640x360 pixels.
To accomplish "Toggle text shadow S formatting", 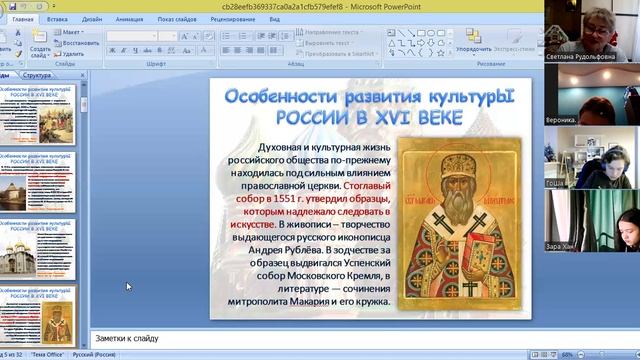I will coord(160,51).
